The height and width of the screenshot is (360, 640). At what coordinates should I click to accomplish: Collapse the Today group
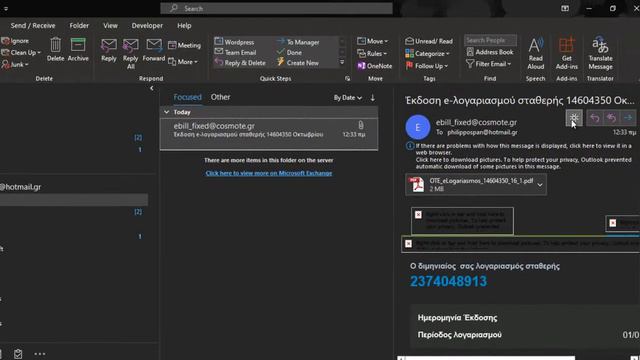tap(167, 112)
